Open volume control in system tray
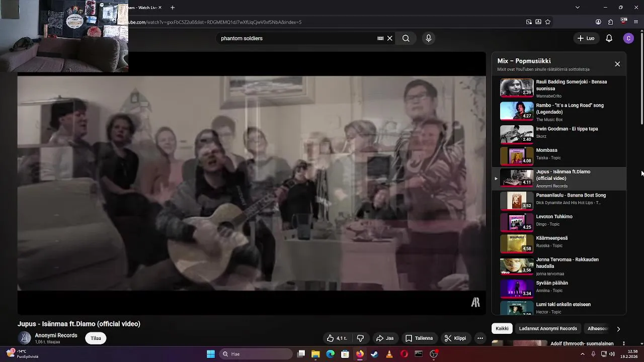This screenshot has height=362, width=644. 612,354
